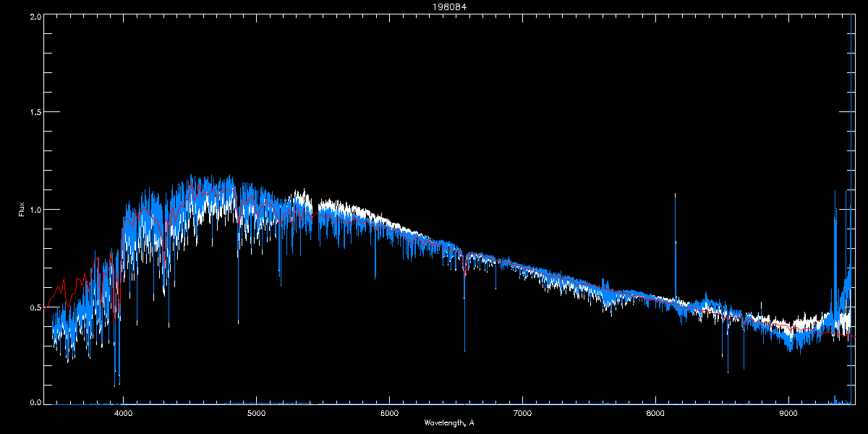Click the Flux axis label
This screenshot has height=434, width=868.
tap(21, 208)
